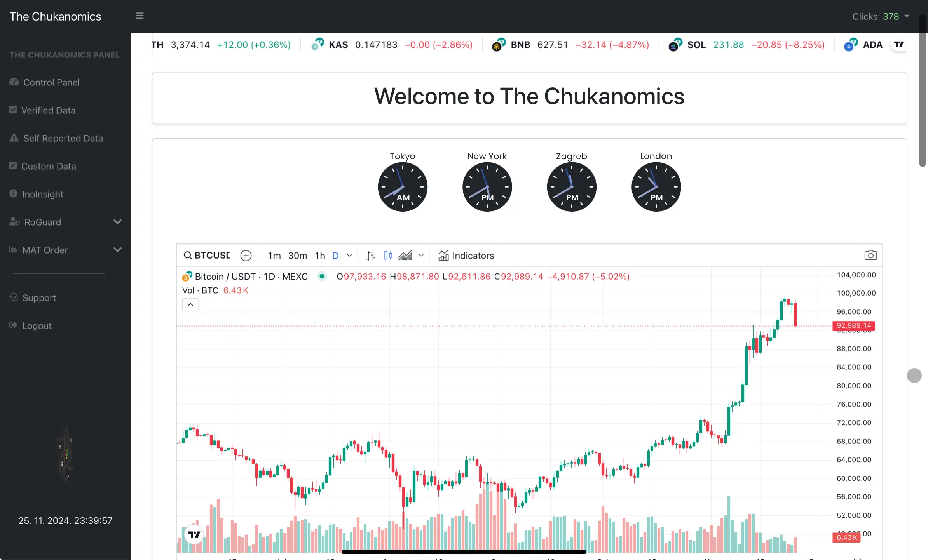Click the TradingView logo in ticker tape
This screenshot has height=560, width=928.
[899, 44]
